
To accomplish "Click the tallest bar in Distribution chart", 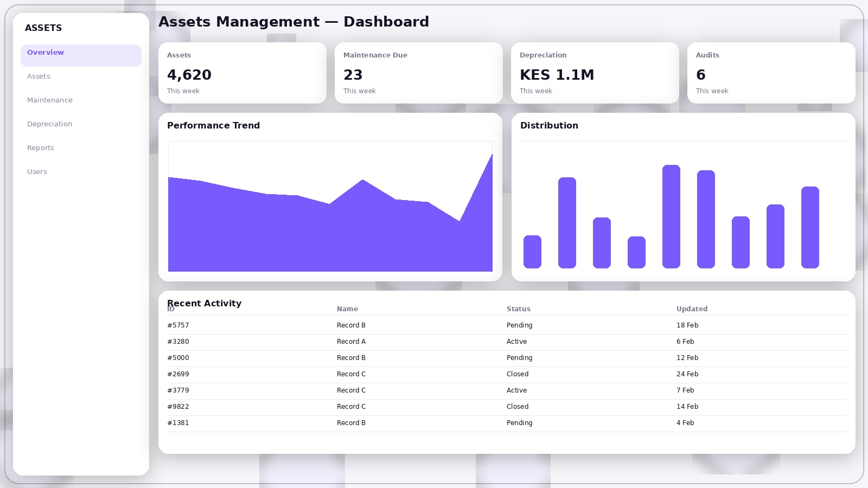I will [671, 217].
